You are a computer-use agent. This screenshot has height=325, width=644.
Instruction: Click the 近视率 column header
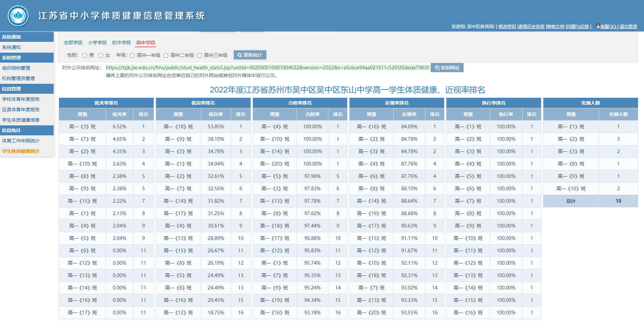410,114
